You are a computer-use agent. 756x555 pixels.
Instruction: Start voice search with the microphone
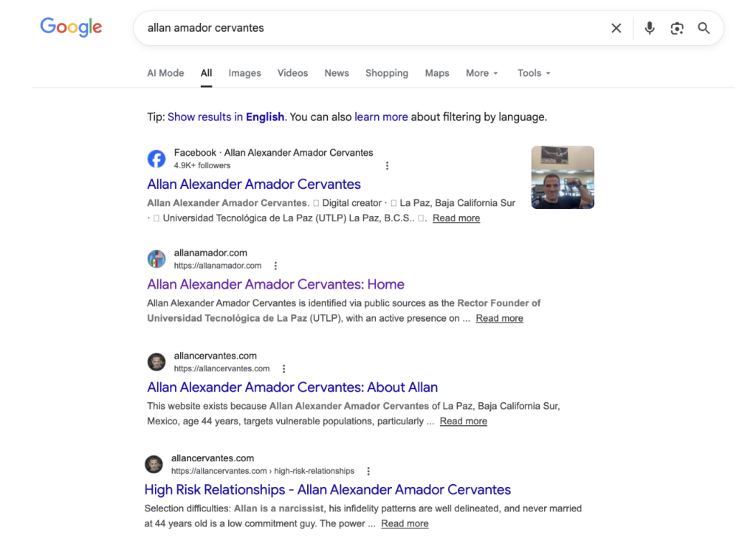(x=649, y=28)
